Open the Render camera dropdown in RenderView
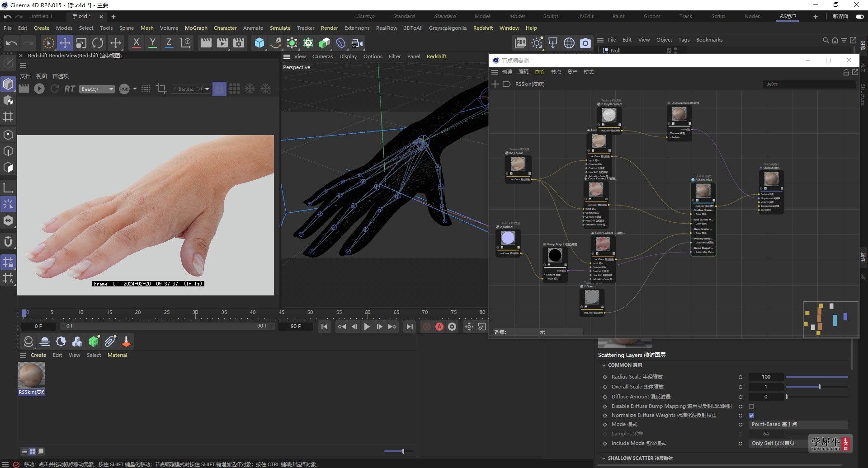 click(191, 89)
